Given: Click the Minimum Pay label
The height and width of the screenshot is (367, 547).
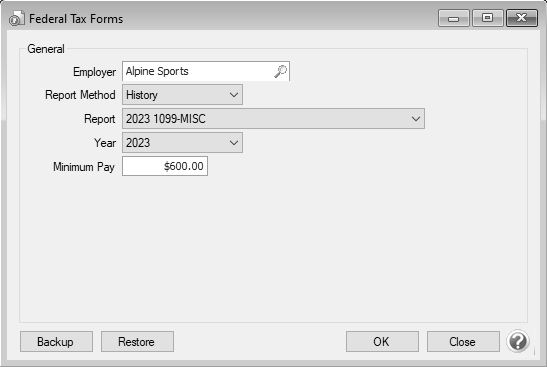Looking at the screenshot, I should (84, 167).
